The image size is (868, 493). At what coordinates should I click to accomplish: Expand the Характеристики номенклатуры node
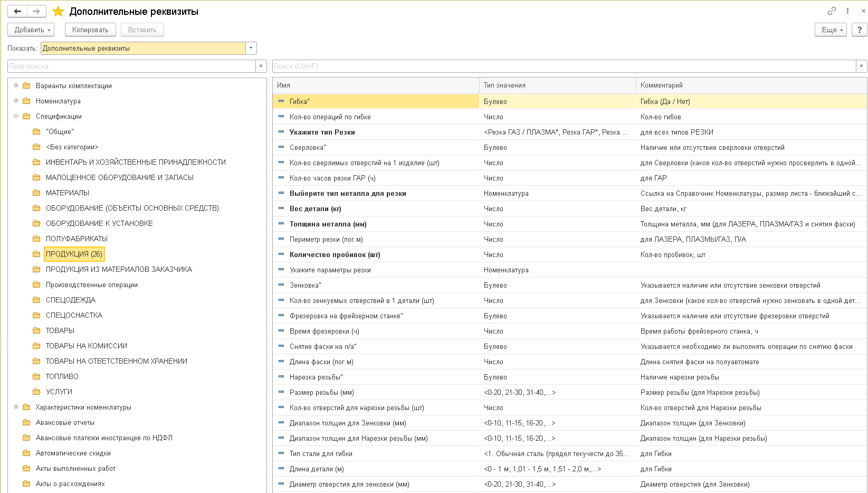tap(16, 407)
